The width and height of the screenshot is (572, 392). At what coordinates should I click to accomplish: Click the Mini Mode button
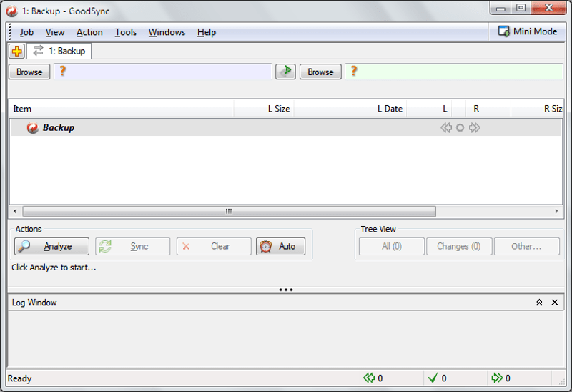tap(528, 31)
